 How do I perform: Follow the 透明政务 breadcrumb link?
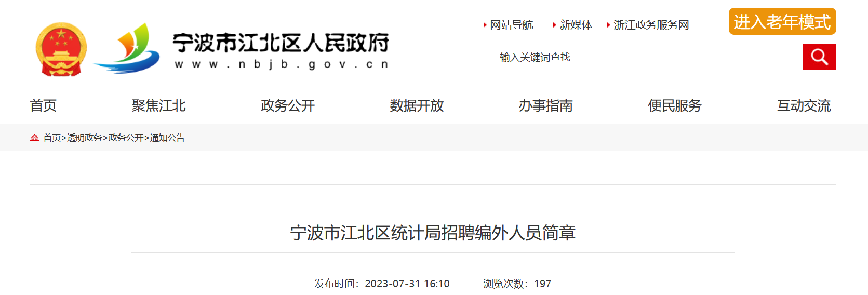(84, 138)
